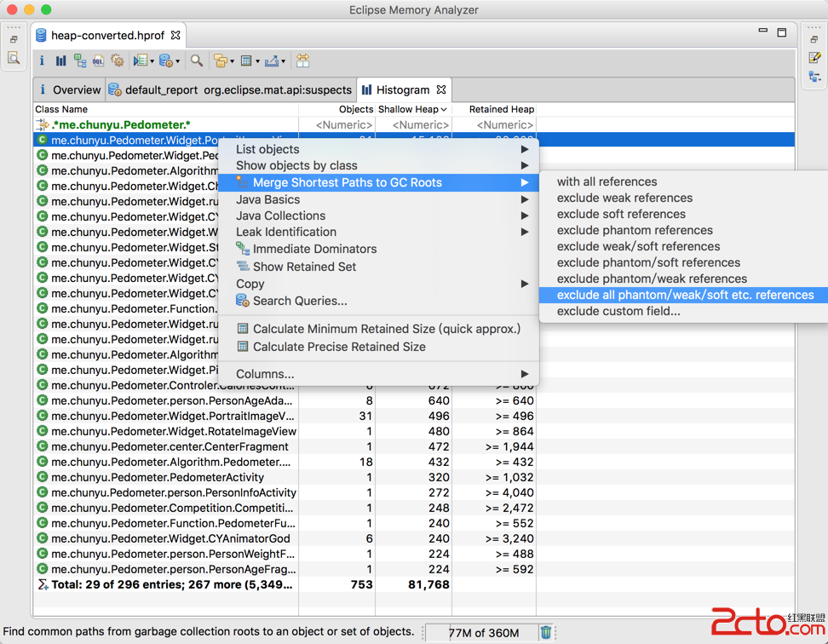Switch to the default_report suspects tab
This screenshot has width=828, height=644.
(230, 89)
